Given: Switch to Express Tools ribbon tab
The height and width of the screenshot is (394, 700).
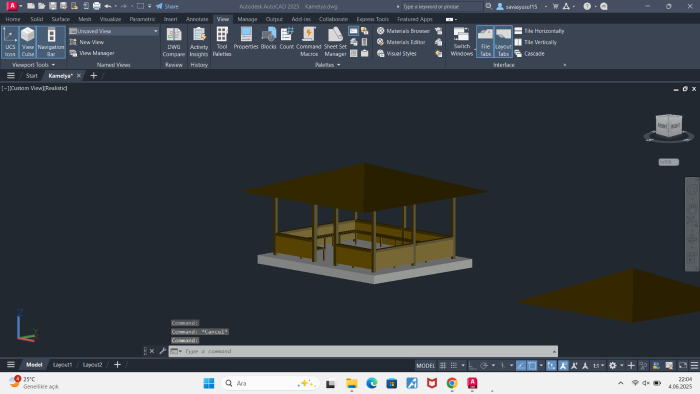Looking at the screenshot, I should 372,19.
